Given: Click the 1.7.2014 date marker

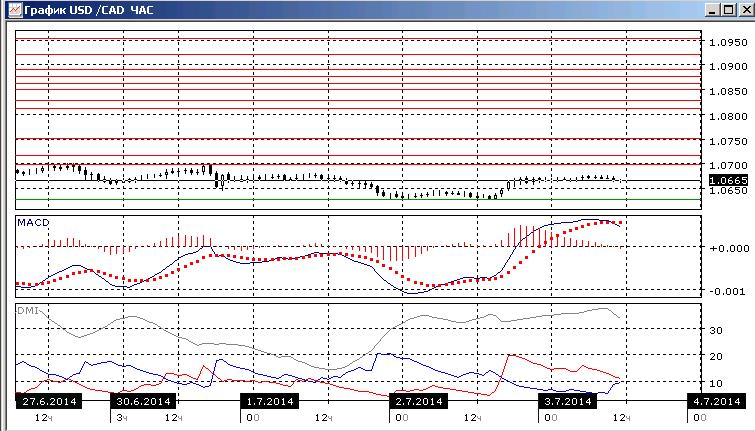Looking at the screenshot, I should (270, 401).
